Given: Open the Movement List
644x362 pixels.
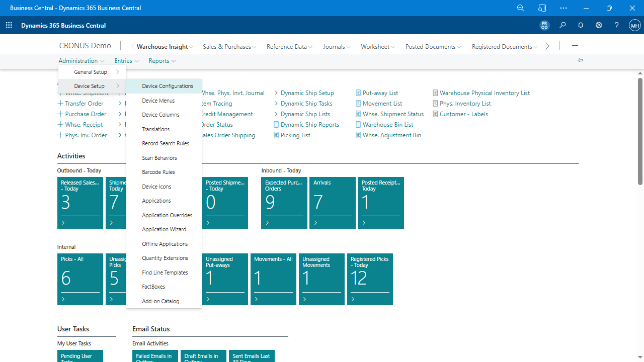Looking at the screenshot, I should click(382, 103).
